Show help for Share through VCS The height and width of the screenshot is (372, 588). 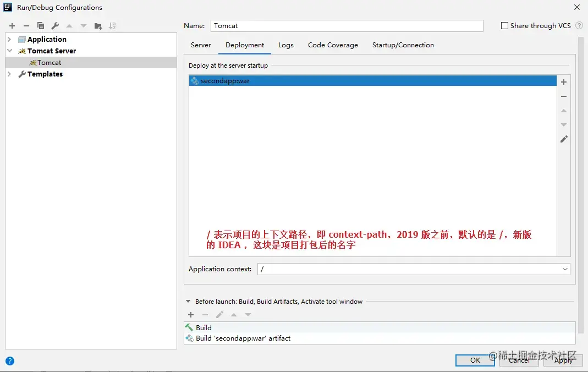[x=579, y=25]
